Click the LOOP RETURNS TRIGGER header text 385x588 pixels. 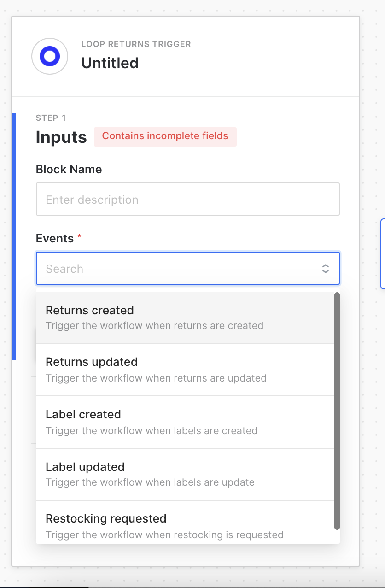(136, 44)
